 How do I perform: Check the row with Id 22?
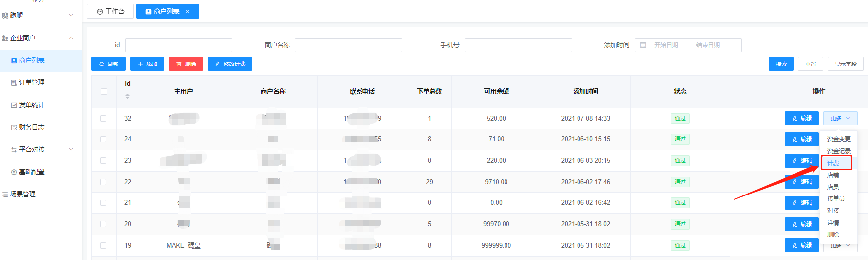[x=103, y=182]
